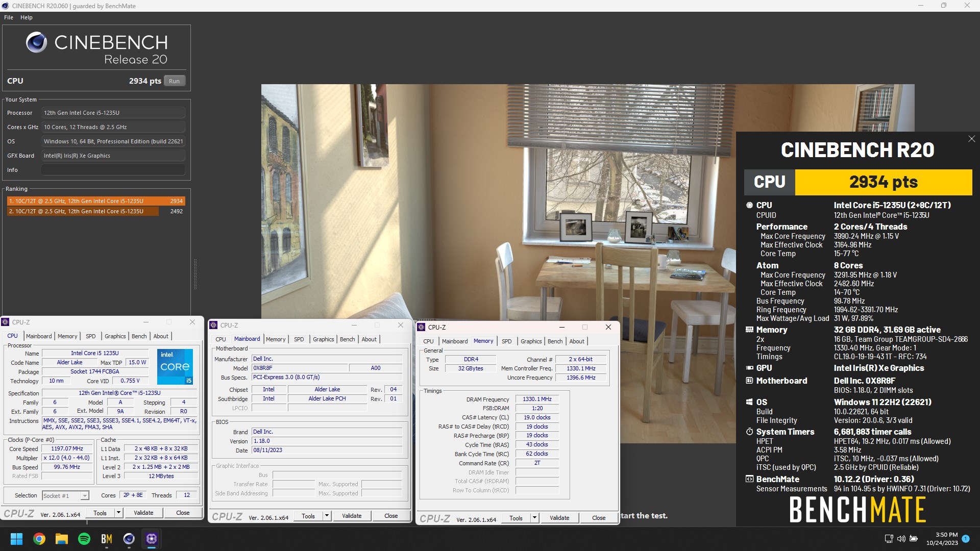Click Validate in CPU-Z CPU window
Viewport: 980px width, 551px height.
coord(143,513)
